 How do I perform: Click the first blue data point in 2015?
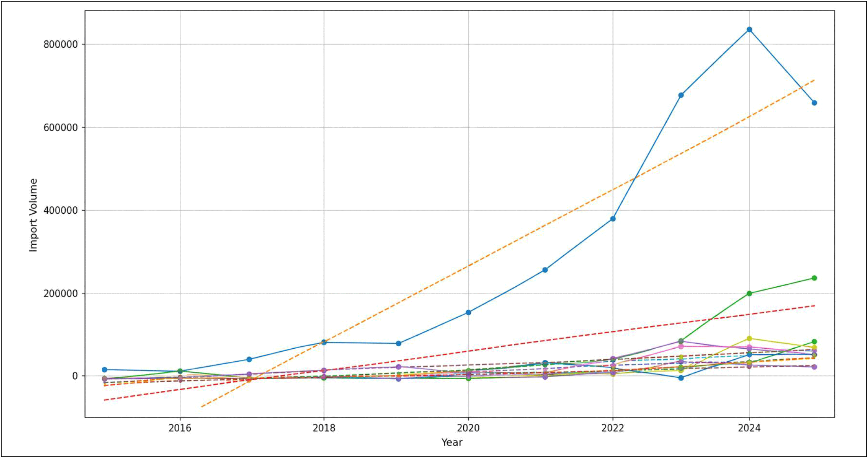tap(104, 369)
